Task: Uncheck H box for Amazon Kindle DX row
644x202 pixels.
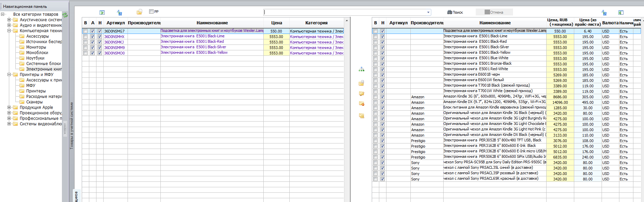Action: (x=382, y=102)
